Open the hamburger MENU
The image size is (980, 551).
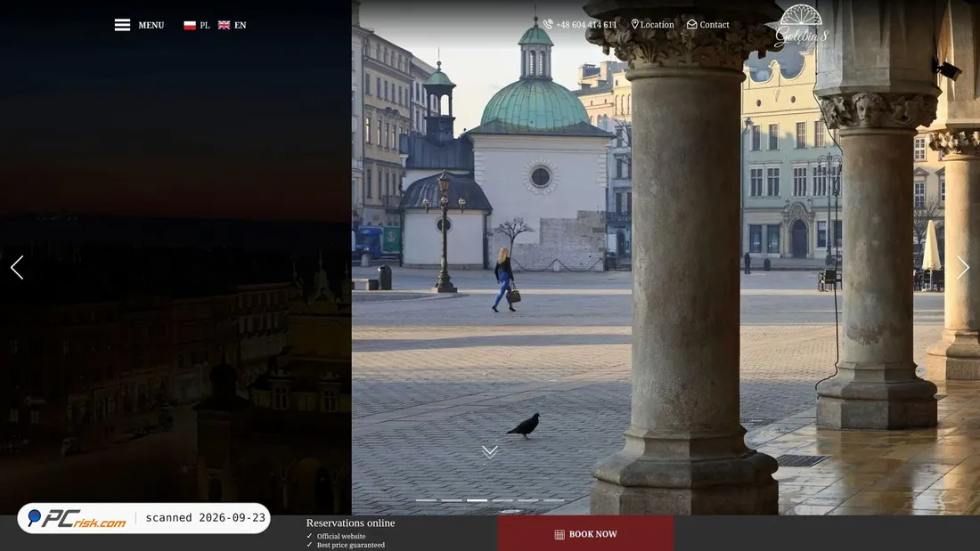(x=139, y=25)
